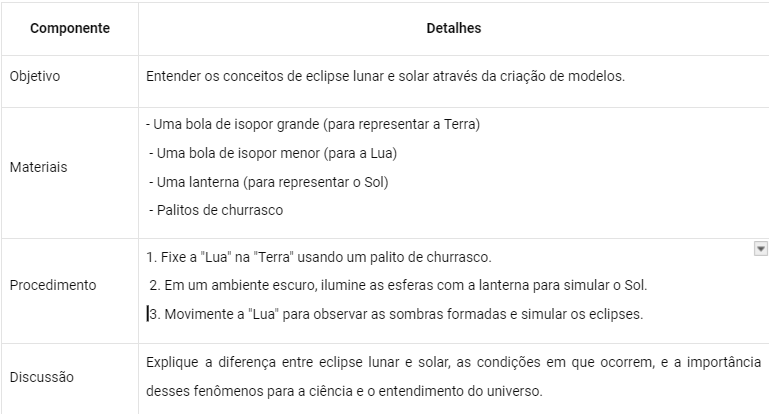Select the Detalhes header cell
Viewport: 769px width, 414px height.
(x=454, y=28)
